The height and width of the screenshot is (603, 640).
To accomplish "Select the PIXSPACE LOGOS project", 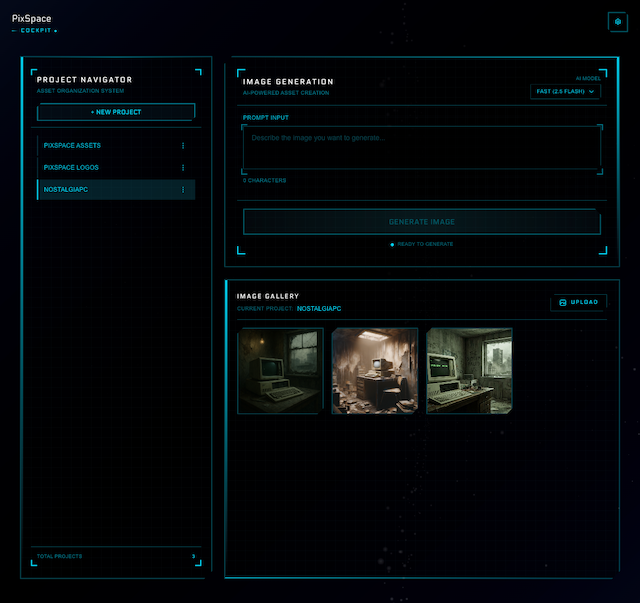I will 116,168.
